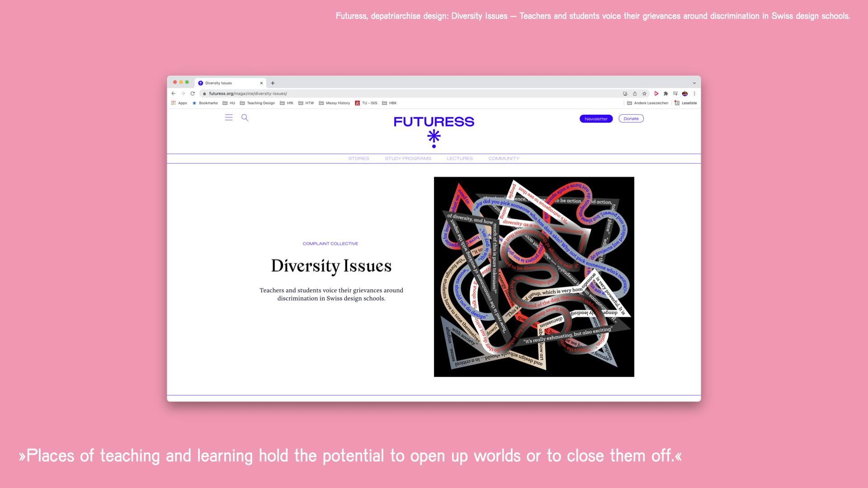868x488 pixels.
Task: Bookmark this page with the star icon
Action: pyautogui.click(x=644, y=94)
